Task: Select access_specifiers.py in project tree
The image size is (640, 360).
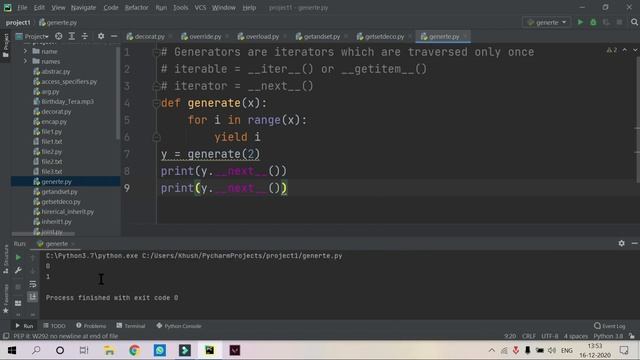Action: click(69, 82)
